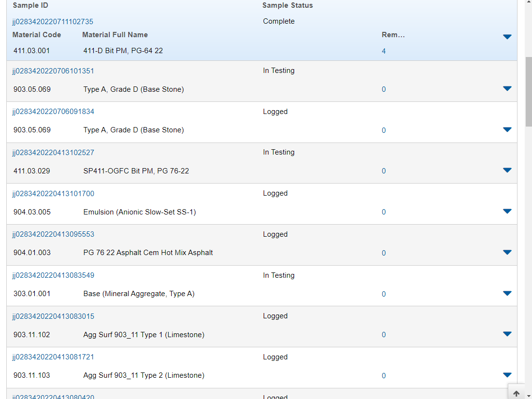Expand row menu for PG 76 22 Asphalt sample
This screenshot has height=399, width=532.
(x=507, y=252)
